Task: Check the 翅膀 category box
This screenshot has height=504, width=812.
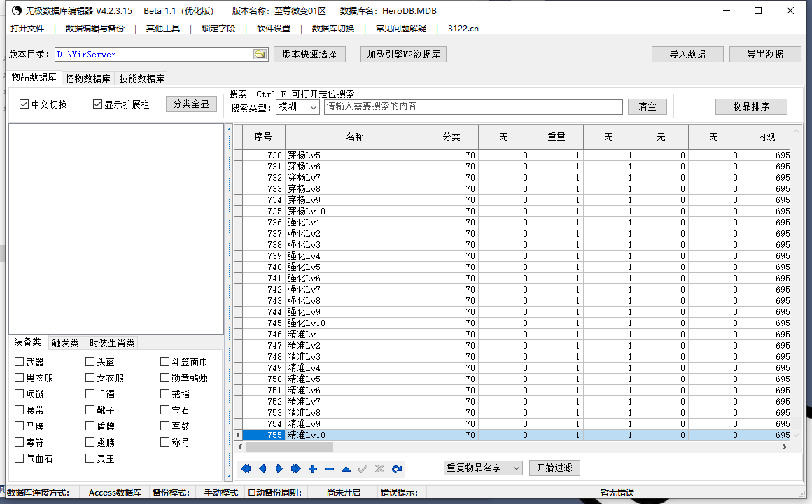Action: tap(90, 442)
